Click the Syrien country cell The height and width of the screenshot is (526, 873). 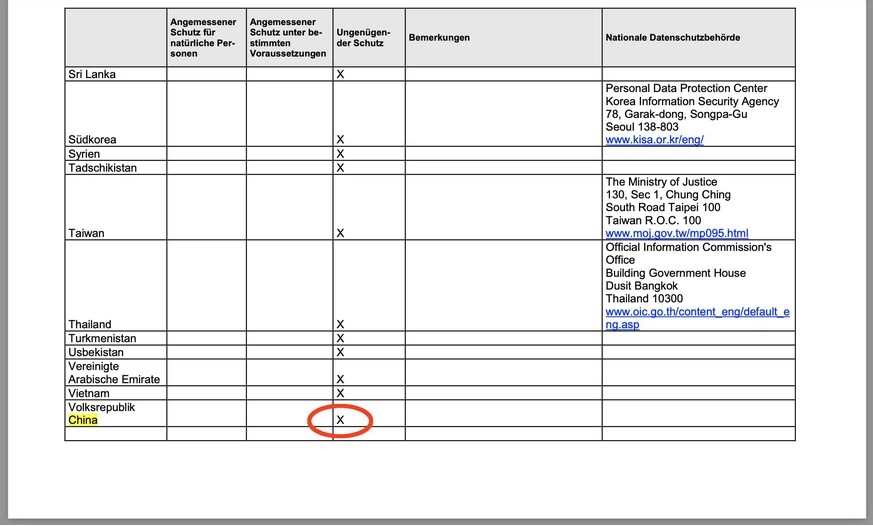(x=116, y=154)
